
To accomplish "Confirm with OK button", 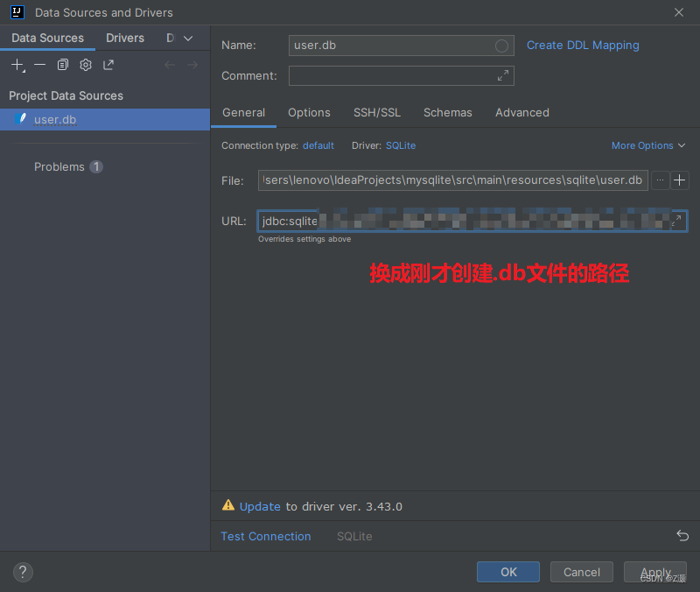I will pyautogui.click(x=508, y=572).
